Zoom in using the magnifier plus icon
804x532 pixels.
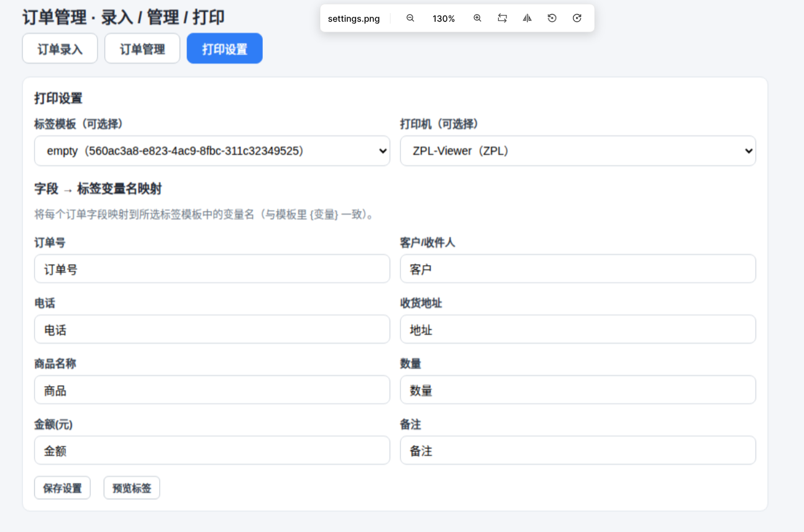(x=477, y=19)
